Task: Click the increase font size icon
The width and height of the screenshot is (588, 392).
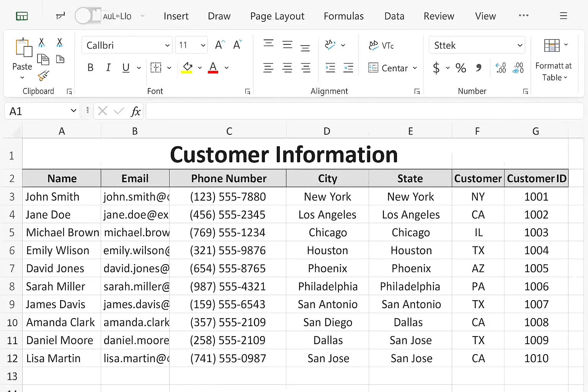Action: 220,45
